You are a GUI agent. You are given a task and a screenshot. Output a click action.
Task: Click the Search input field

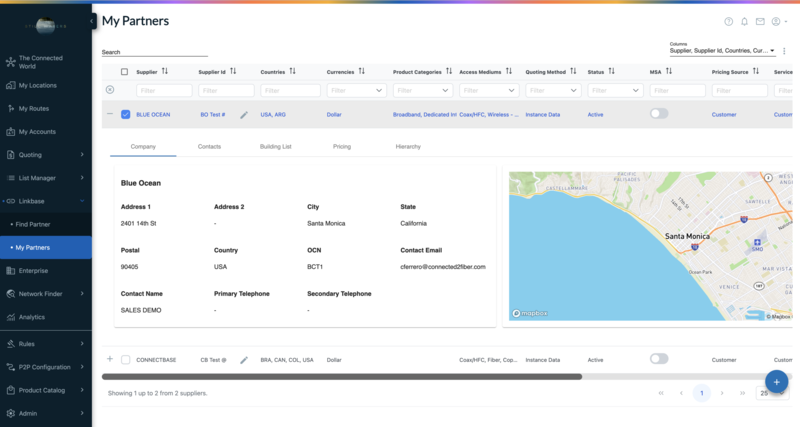coord(155,52)
